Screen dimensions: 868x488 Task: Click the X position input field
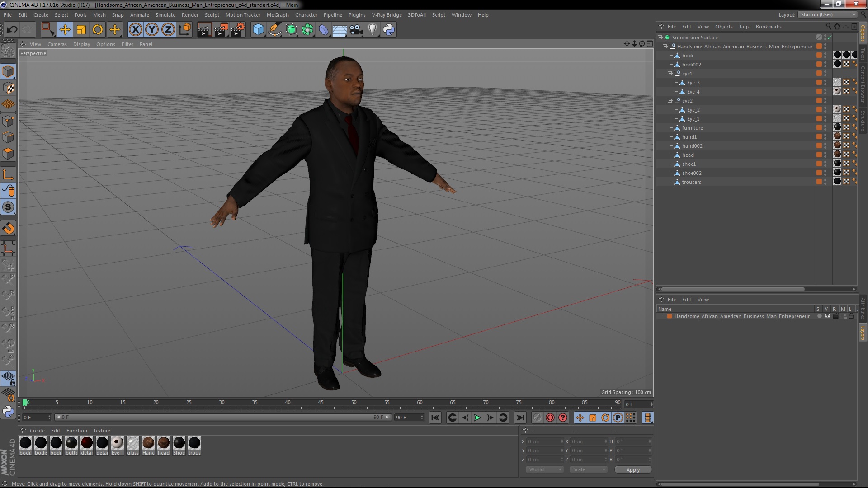(546, 441)
